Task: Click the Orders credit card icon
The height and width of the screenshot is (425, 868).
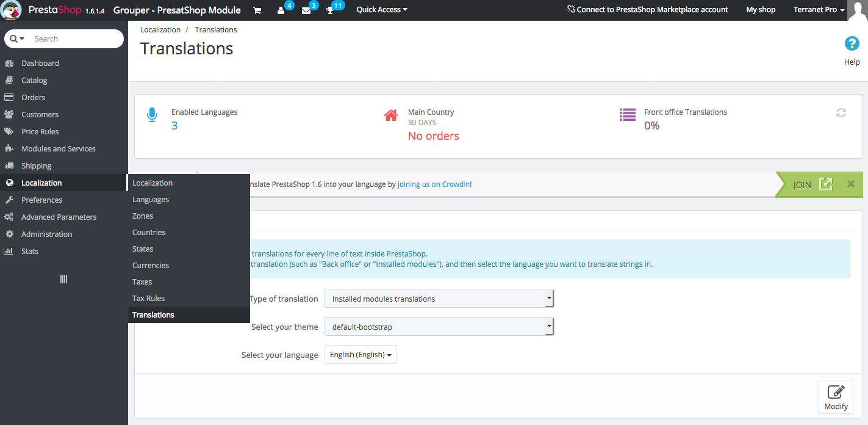Action: click(9, 98)
